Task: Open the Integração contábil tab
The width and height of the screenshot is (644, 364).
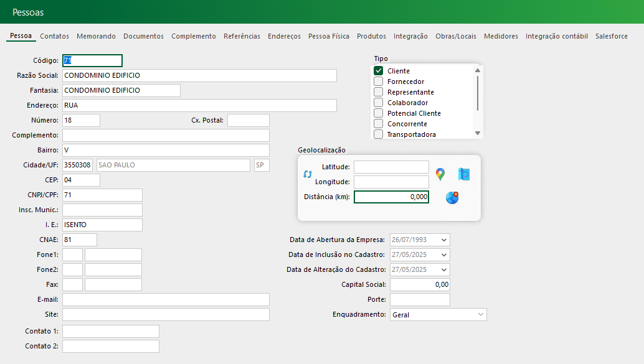Action: [x=557, y=36]
